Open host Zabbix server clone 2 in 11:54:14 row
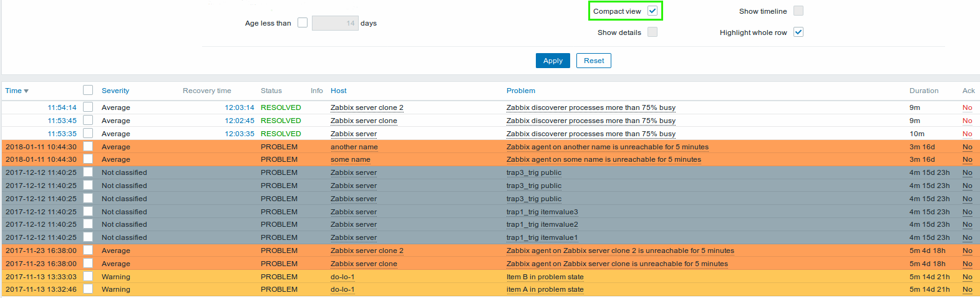The image size is (980, 298). pyautogui.click(x=367, y=107)
